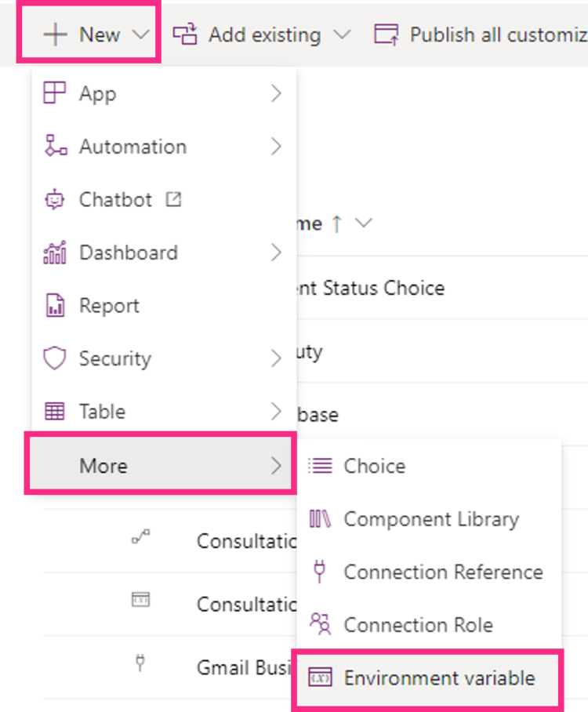Click the Automation flow icon
588x712 pixels.
(55, 147)
